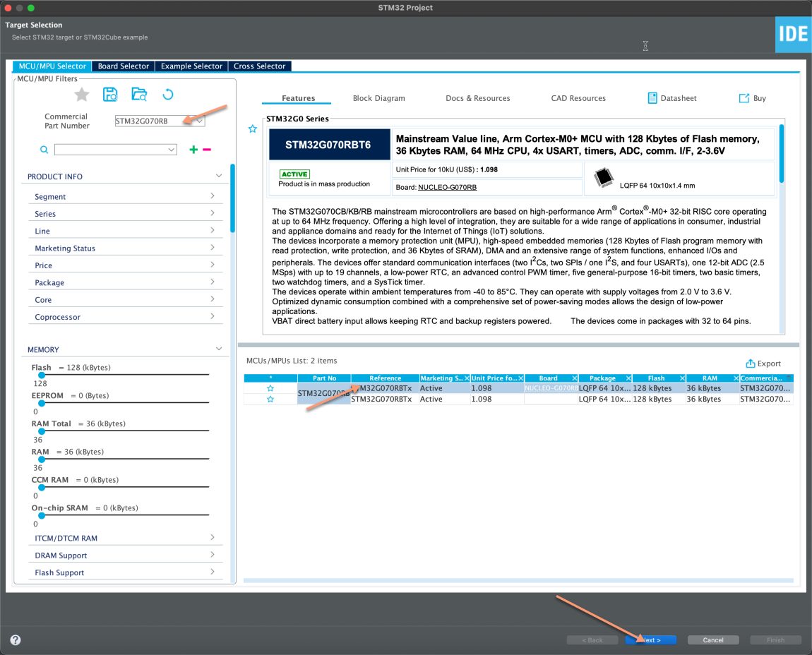Click the Export list icon
The image size is (812, 655).
point(751,363)
